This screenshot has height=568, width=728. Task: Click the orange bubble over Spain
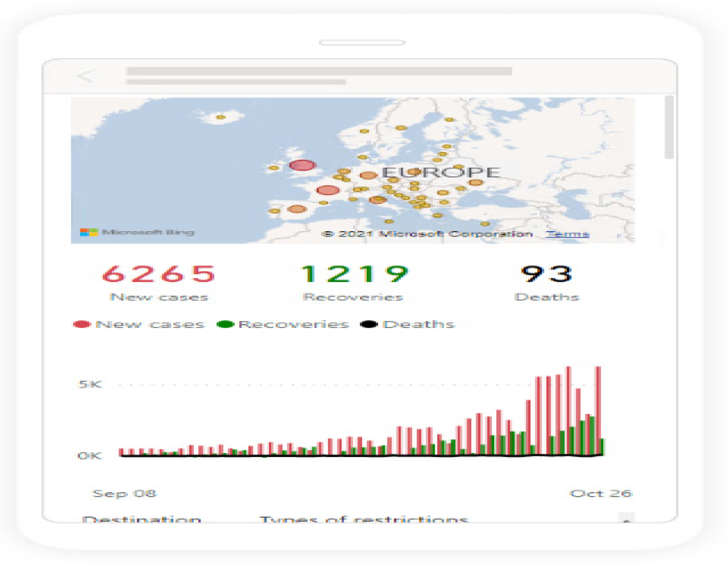297,209
